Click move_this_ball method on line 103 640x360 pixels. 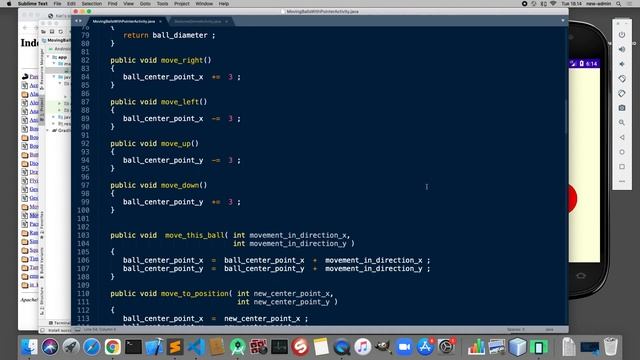pos(194,235)
